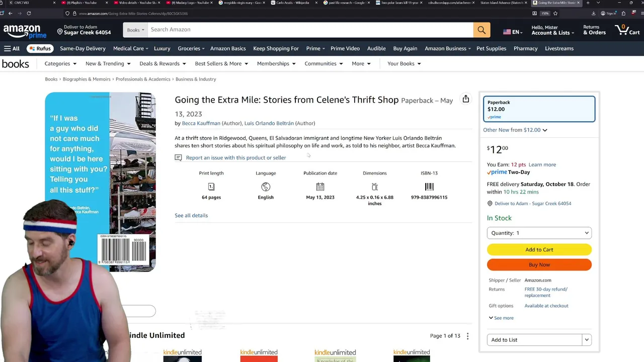Open Livestreams in nav bar
Image resolution: width=644 pixels, height=362 pixels.
point(559,48)
